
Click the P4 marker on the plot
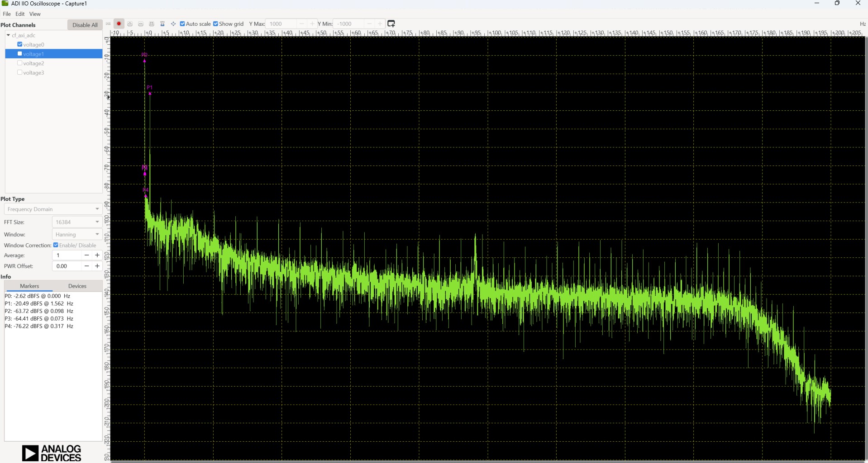[146, 192]
